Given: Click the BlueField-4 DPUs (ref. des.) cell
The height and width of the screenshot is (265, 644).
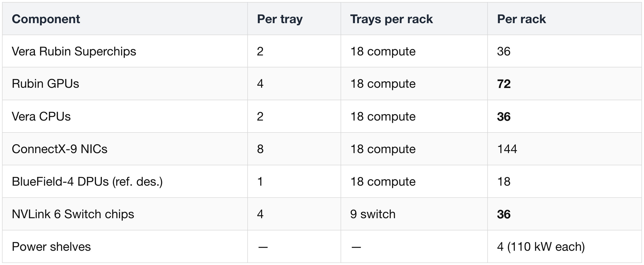Looking at the screenshot, I should tap(87, 182).
